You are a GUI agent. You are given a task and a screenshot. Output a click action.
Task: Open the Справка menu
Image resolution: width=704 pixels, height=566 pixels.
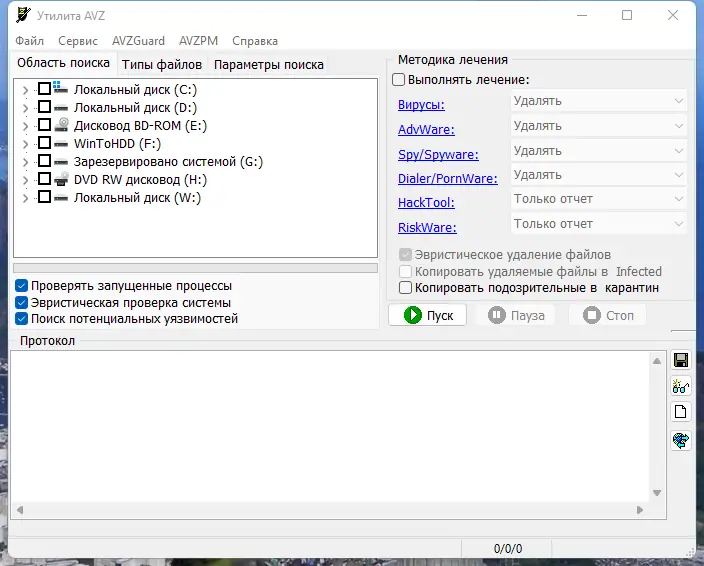coord(255,41)
